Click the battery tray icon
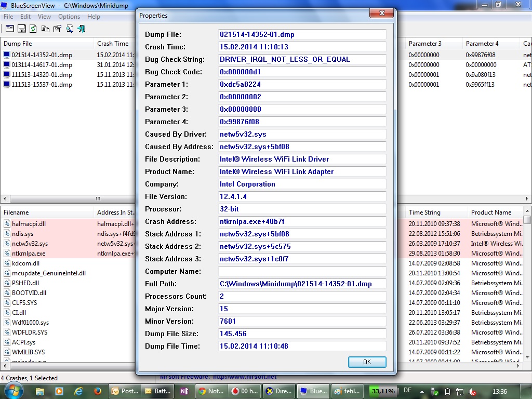The width and height of the screenshot is (532, 399). [x=447, y=392]
